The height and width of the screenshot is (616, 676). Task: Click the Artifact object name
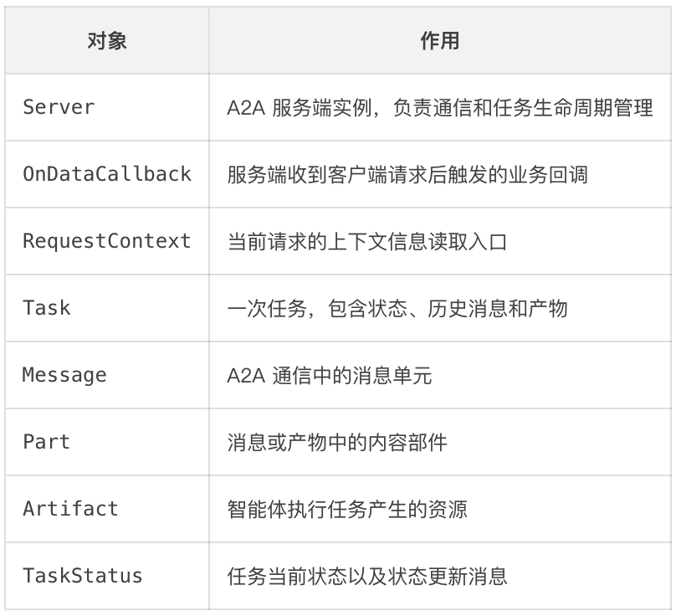[x=71, y=509]
